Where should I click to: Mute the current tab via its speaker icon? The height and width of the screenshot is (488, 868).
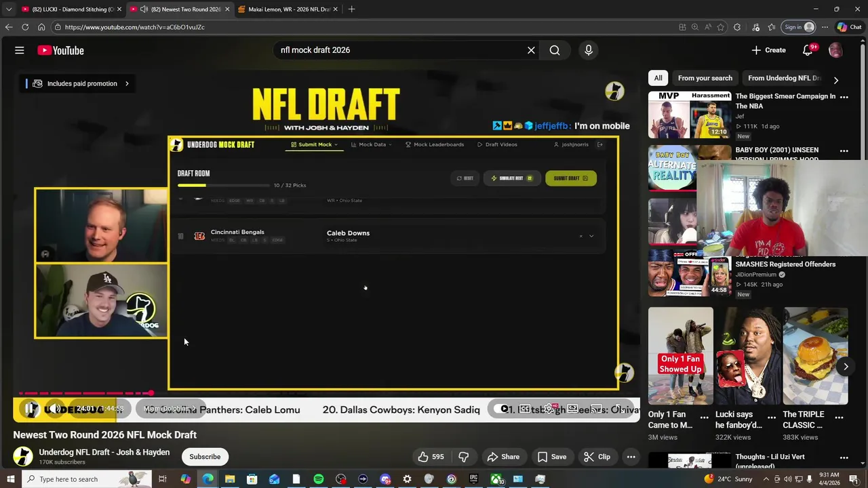point(144,9)
